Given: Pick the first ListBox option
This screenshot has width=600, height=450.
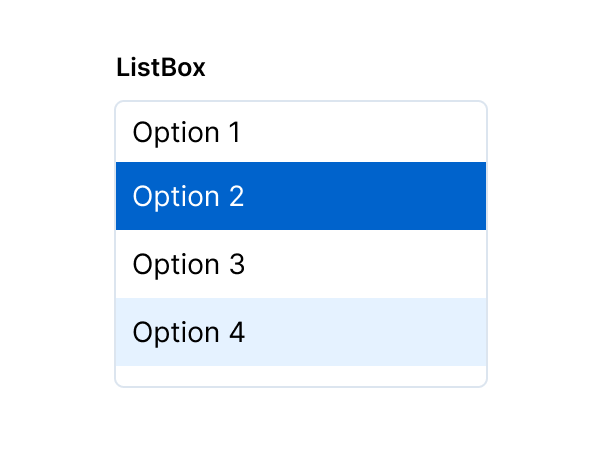Looking at the screenshot, I should tap(300, 132).
